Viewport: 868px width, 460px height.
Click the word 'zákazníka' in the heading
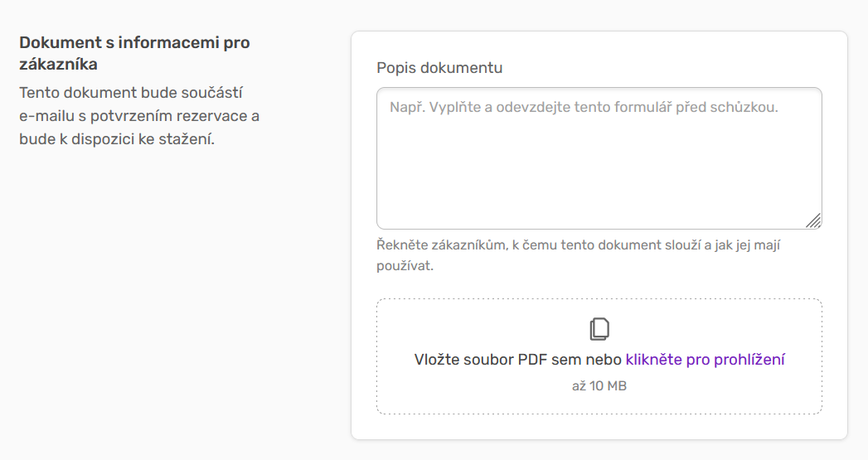coord(58,64)
